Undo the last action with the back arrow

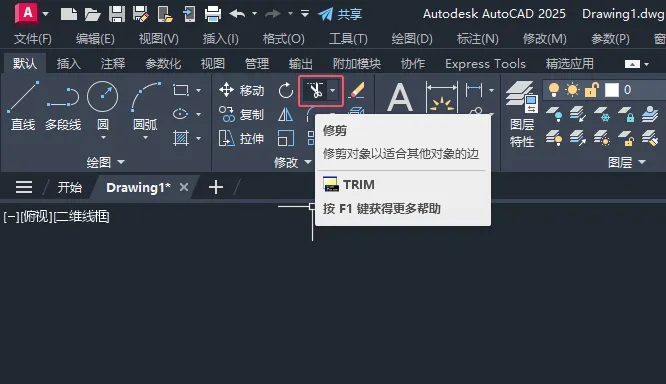[x=237, y=14]
